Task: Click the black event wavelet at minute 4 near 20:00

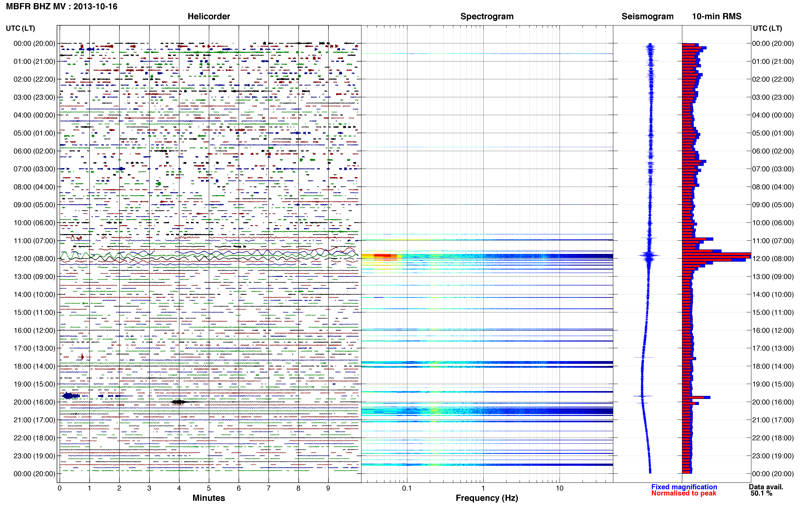Action: (180, 402)
